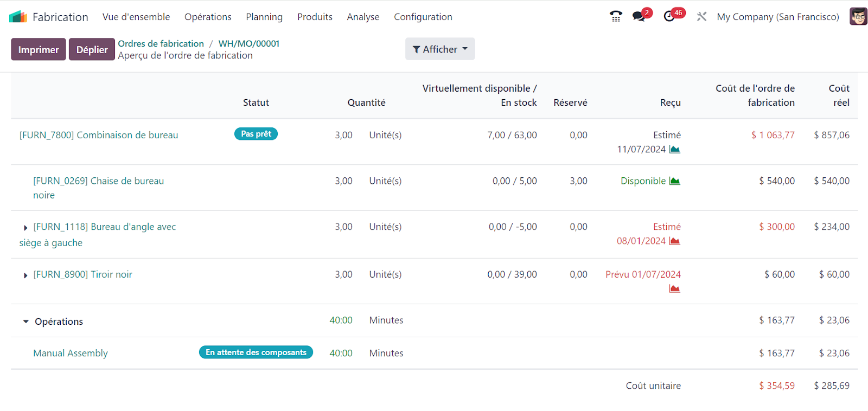The width and height of the screenshot is (868, 411).
Task: Open the activities clock icon
Action: tap(669, 17)
